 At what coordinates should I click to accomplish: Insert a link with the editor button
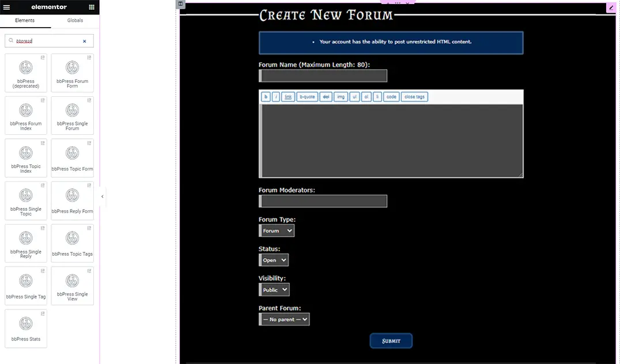coord(288,97)
